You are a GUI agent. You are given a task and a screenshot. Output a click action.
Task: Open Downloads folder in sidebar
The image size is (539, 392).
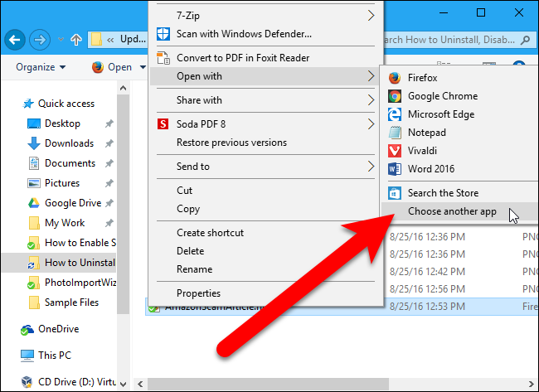[61, 143]
